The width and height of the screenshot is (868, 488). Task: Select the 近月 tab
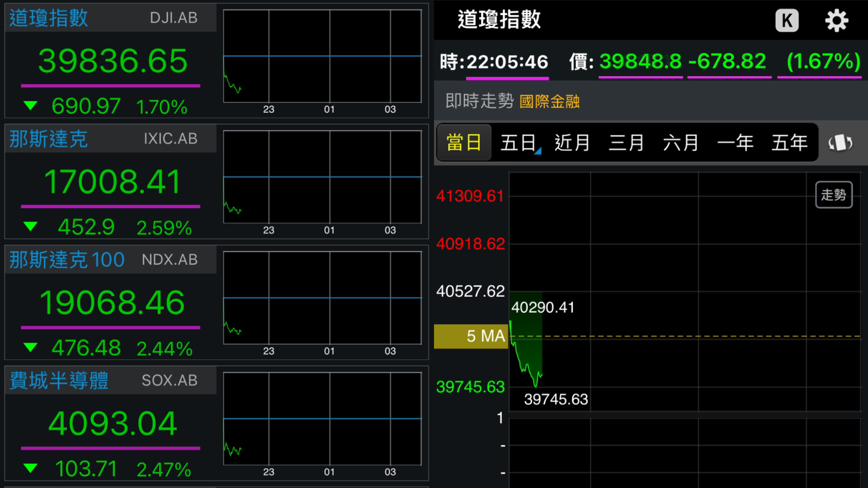572,143
